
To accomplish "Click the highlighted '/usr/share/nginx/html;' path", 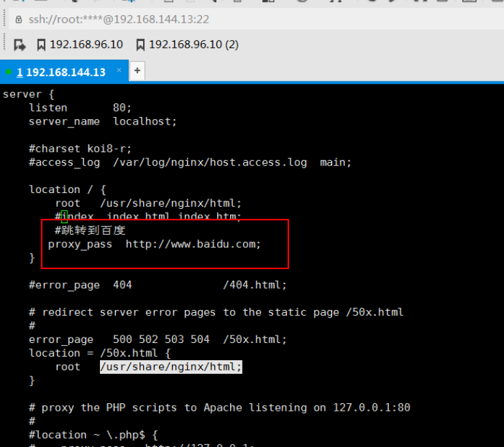I will click(171, 367).
